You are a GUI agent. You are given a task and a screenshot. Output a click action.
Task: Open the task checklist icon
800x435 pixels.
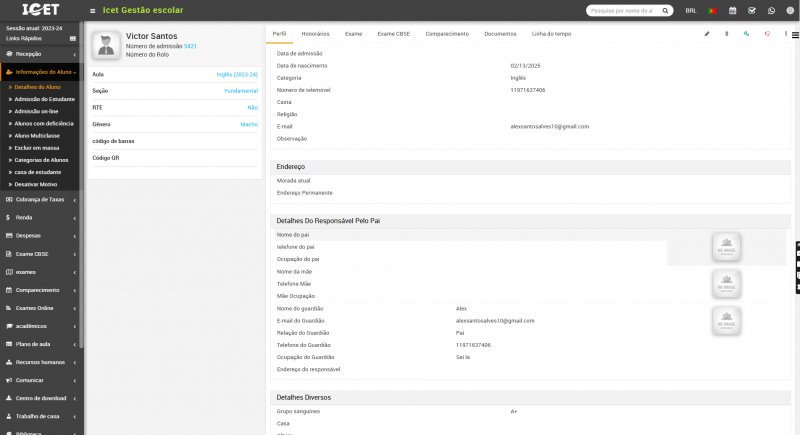[x=752, y=10]
